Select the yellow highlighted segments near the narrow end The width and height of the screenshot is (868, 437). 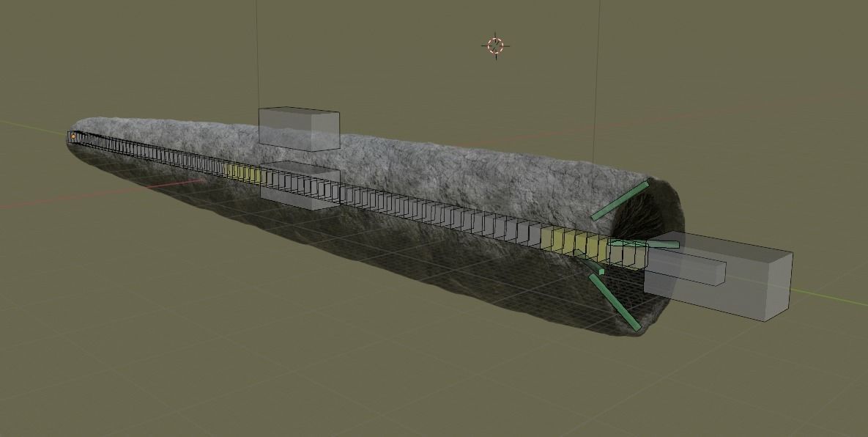244,172
